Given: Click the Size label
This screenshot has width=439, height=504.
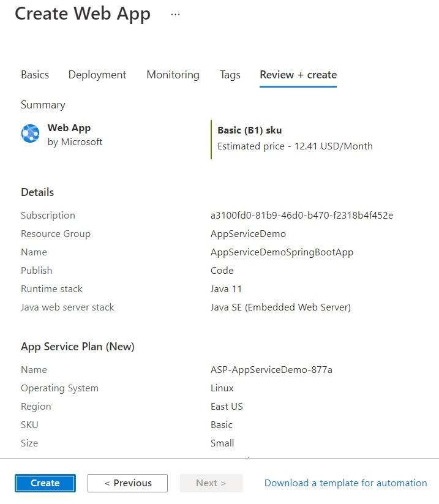Looking at the screenshot, I should click(29, 443).
